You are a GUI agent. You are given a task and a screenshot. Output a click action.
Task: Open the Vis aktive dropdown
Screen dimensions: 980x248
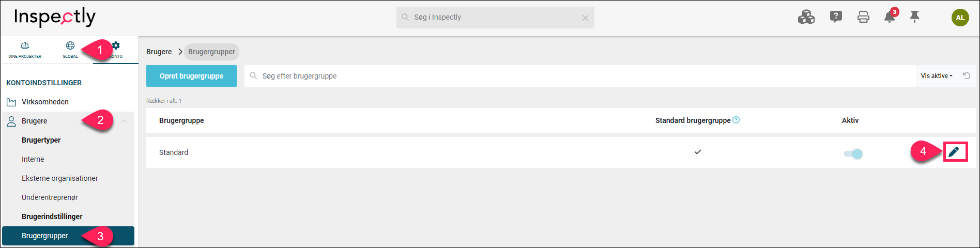point(937,76)
